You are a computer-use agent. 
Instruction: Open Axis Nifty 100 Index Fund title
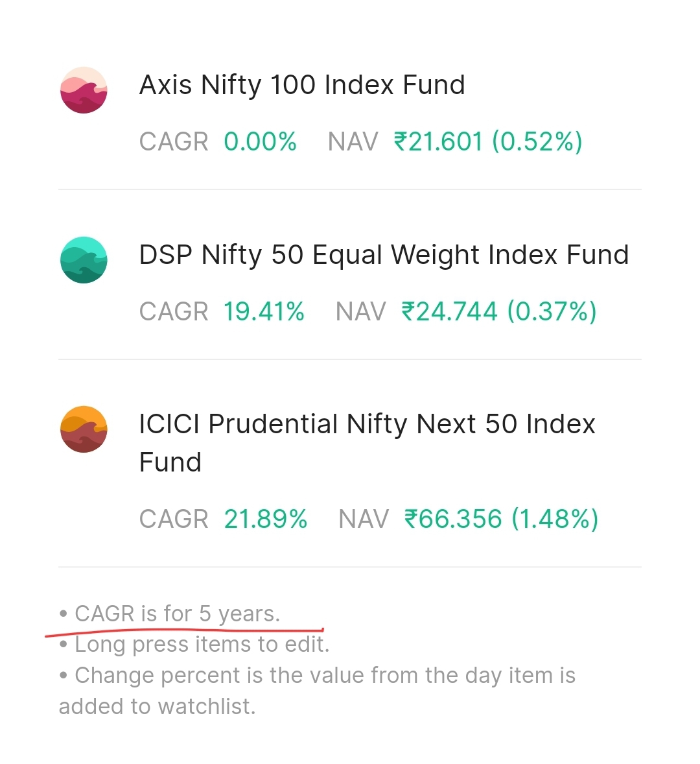pyautogui.click(x=302, y=85)
